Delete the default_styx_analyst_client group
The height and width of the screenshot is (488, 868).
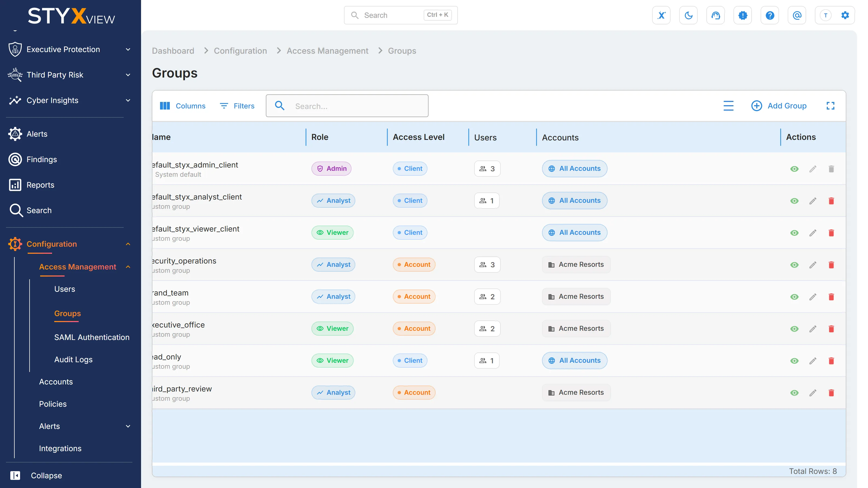click(831, 201)
